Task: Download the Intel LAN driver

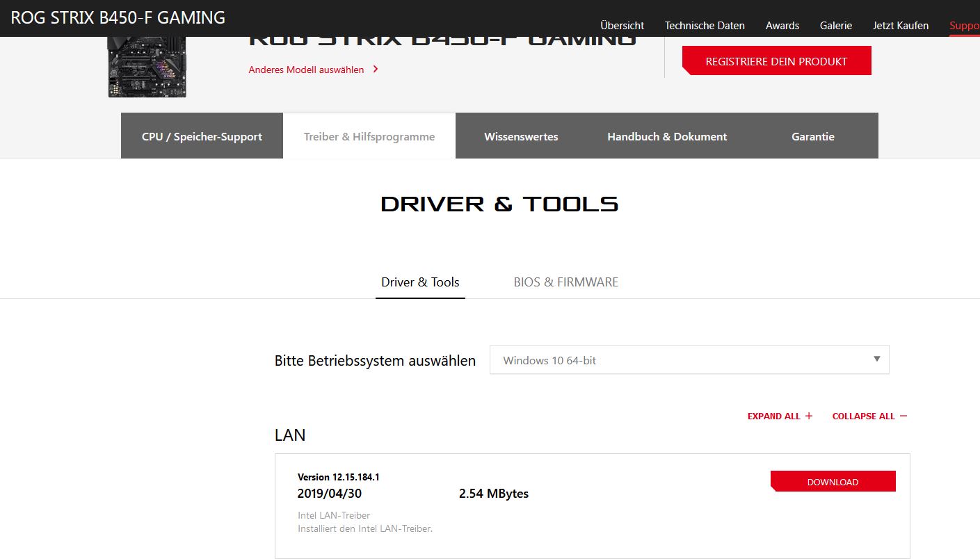Action: click(x=833, y=481)
